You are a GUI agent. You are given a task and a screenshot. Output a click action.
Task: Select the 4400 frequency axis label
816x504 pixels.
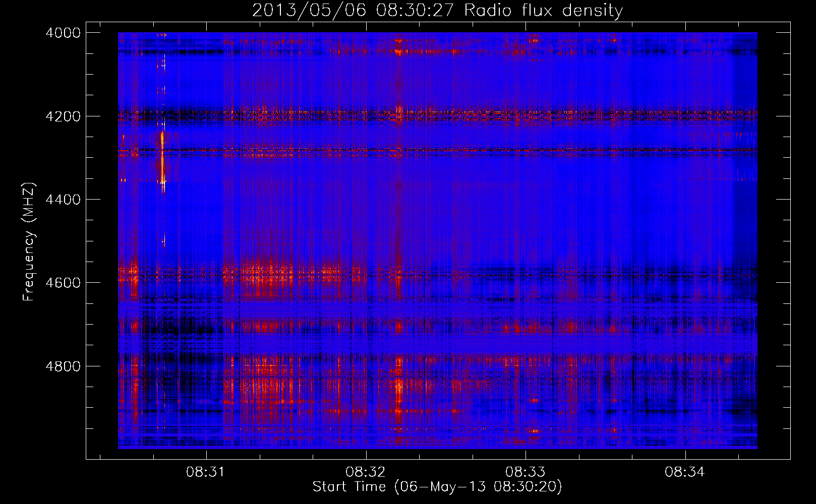(x=63, y=200)
